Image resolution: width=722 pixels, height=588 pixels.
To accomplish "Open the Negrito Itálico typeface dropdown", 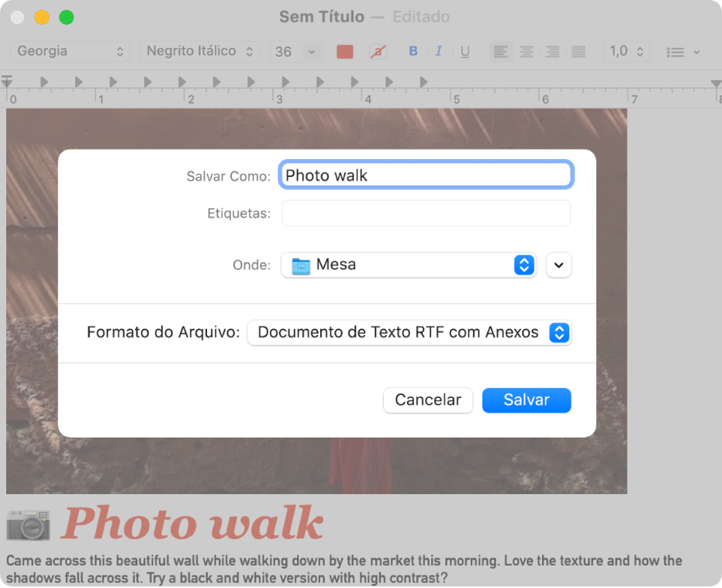I will click(x=199, y=51).
